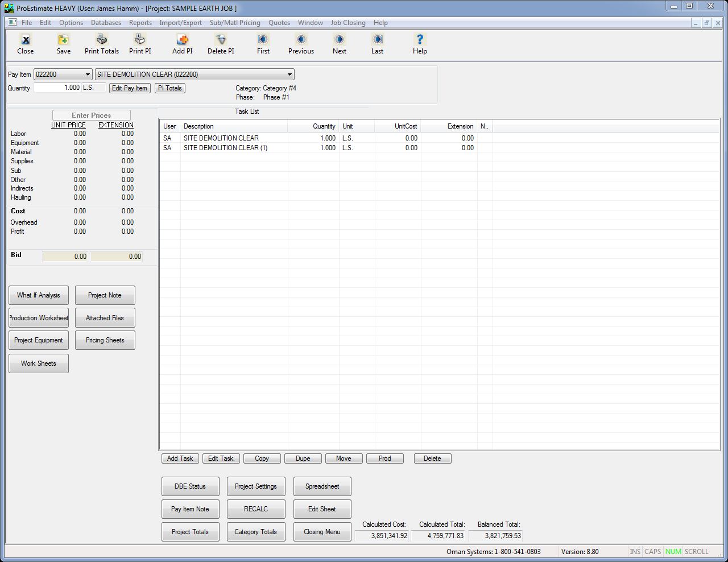Open the Quotes menu

tap(279, 23)
